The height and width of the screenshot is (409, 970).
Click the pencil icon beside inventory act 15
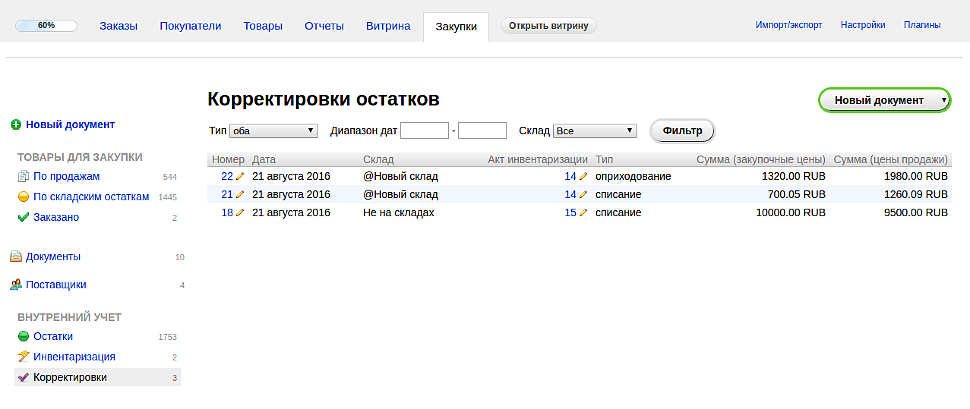point(583,212)
